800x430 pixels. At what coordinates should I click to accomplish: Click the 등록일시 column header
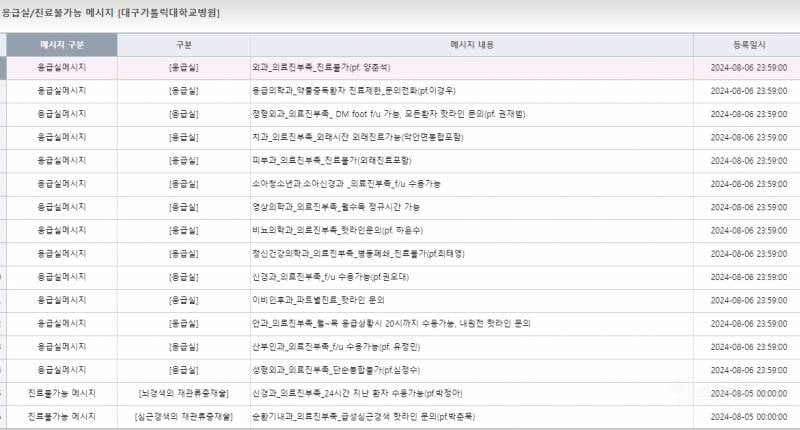748,45
